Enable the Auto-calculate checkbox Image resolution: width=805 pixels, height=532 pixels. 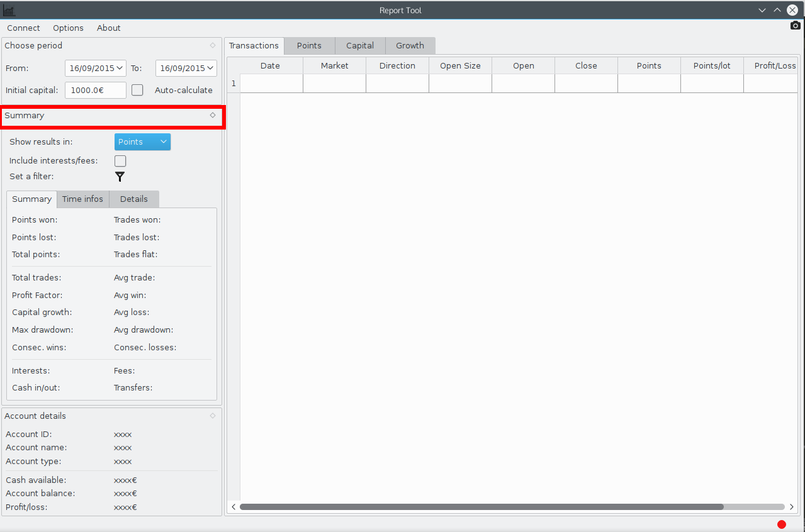[137, 90]
